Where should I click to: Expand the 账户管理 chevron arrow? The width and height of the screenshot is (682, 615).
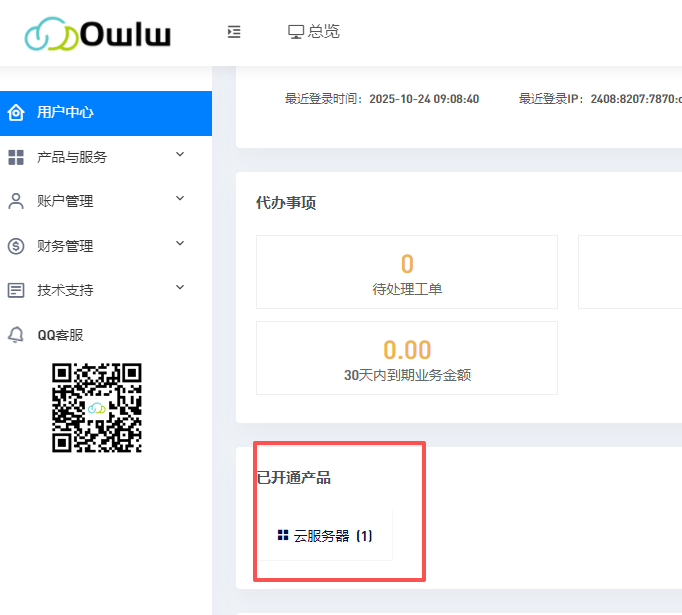(x=180, y=199)
